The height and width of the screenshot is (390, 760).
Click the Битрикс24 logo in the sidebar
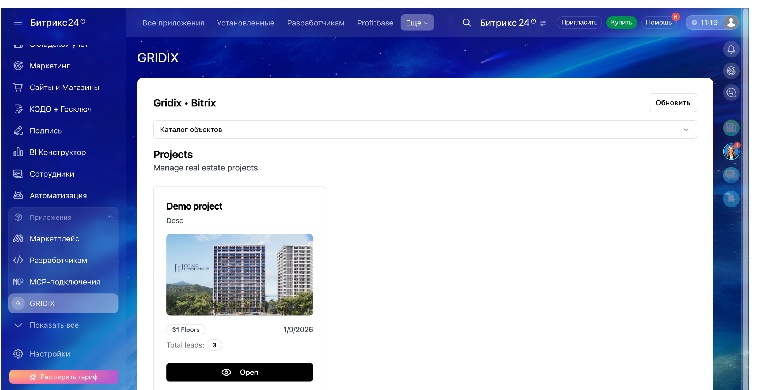[x=57, y=23]
